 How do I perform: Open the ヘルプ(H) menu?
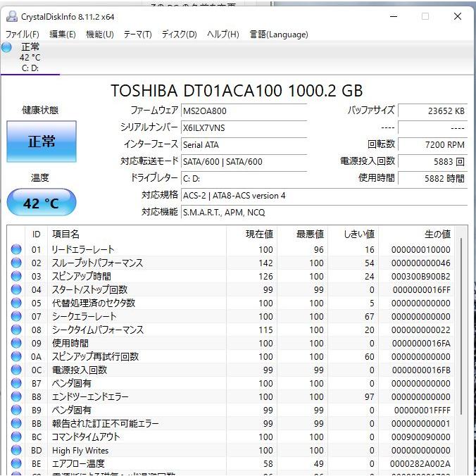tap(223, 35)
